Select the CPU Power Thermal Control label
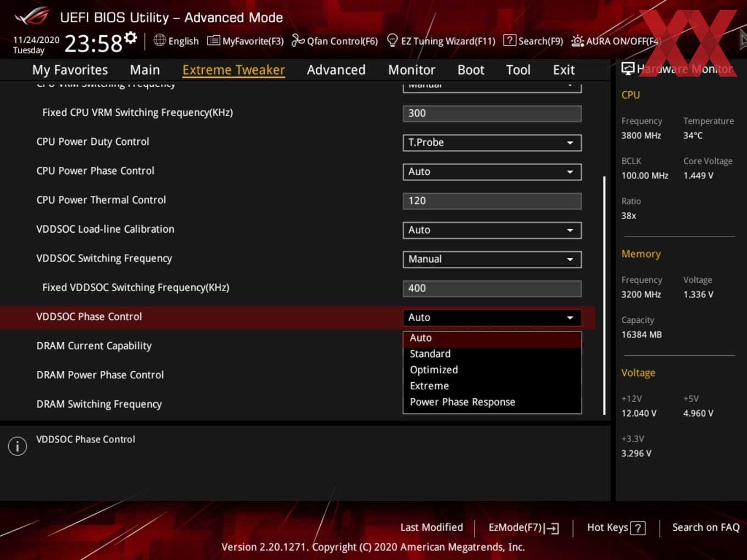 [x=101, y=200]
